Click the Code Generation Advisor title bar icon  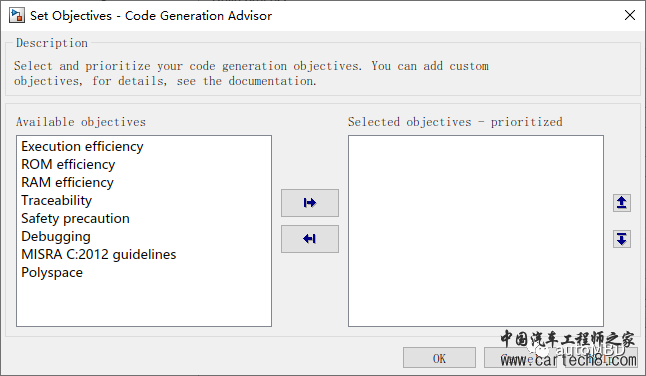click(17, 16)
